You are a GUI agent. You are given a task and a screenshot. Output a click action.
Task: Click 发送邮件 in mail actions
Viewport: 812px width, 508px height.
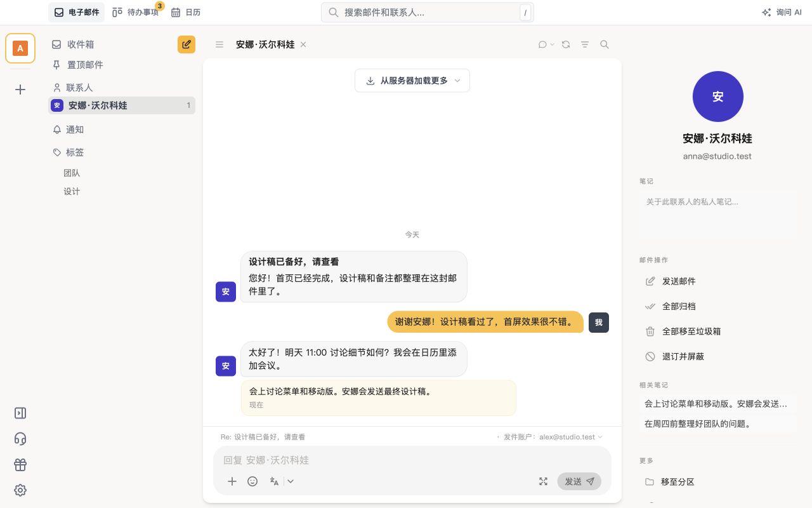click(717, 281)
